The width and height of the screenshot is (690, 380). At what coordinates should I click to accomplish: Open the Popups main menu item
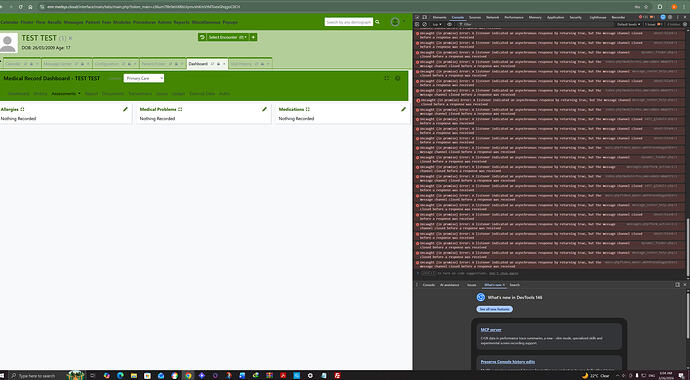[230, 22]
